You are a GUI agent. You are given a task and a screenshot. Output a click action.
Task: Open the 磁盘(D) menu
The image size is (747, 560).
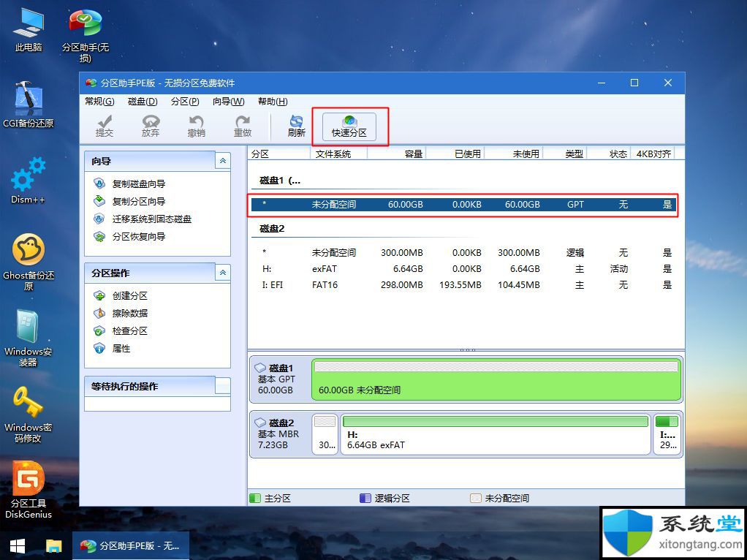143,101
